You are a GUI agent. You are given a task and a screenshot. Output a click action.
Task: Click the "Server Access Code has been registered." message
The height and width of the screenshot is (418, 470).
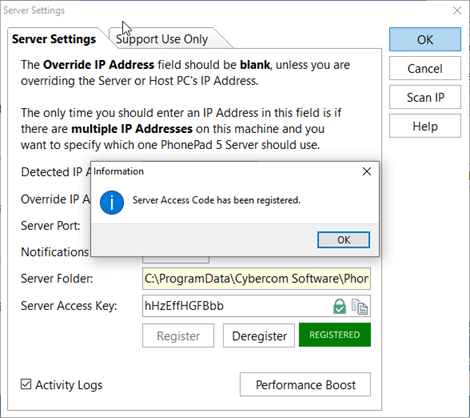tap(216, 200)
